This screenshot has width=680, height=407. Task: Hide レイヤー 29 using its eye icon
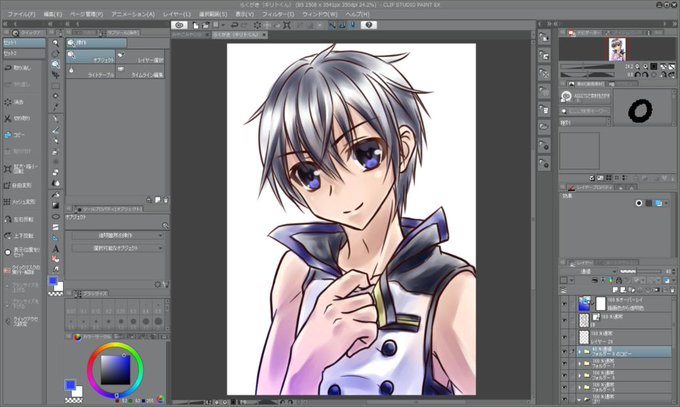pyautogui.click(x=564, y=337)
